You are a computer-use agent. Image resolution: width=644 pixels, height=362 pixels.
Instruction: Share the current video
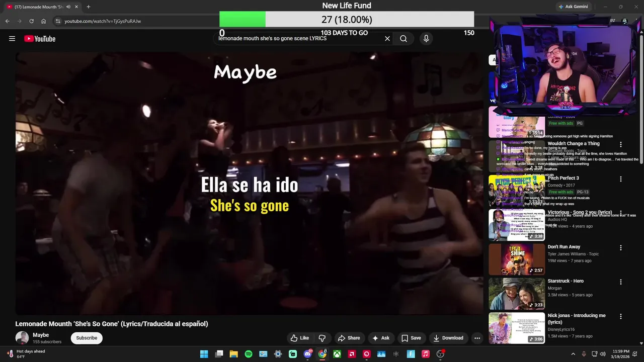point(349,338)
